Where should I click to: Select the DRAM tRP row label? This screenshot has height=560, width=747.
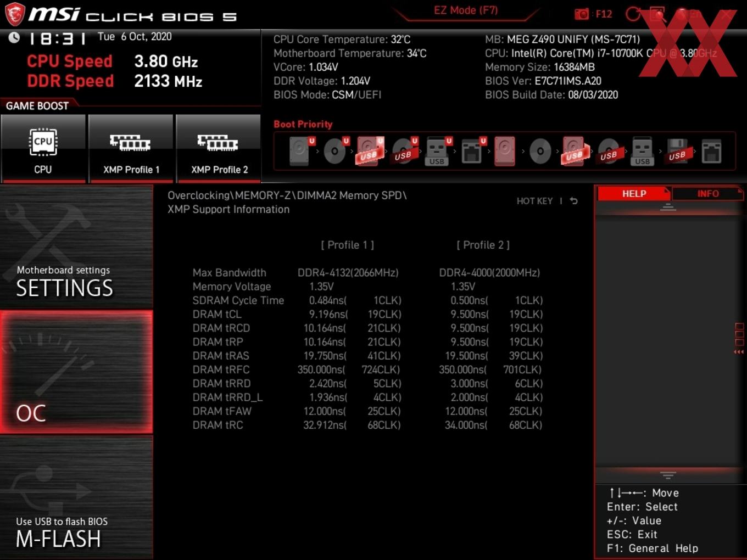218,341
